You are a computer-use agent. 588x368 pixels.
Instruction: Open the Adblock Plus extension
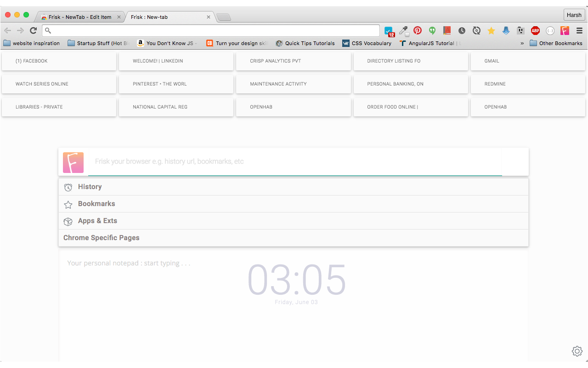tap(535, 30)
